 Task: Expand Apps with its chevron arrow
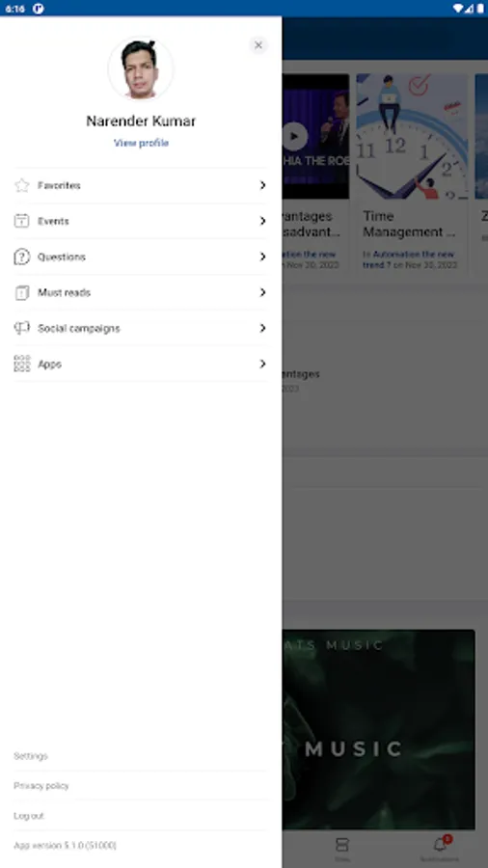(263, 364)
